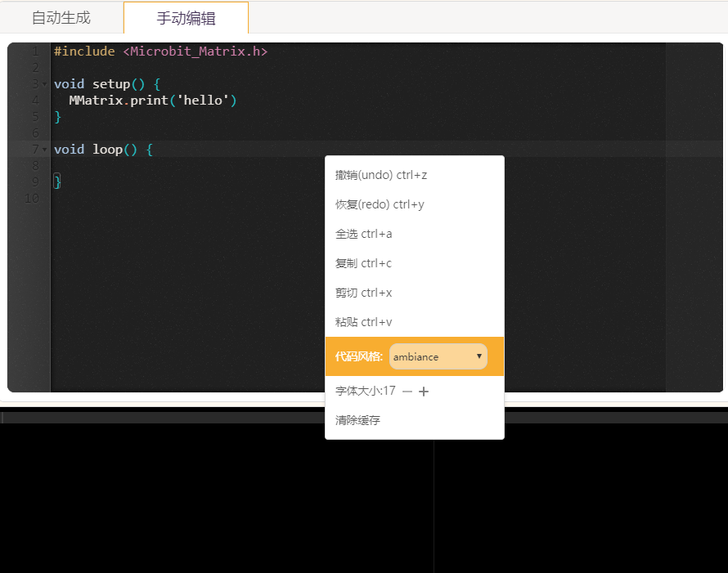Select the 手动编辑 tab
Viewport: 728px width, 573px height.
(x=186, y=18)
